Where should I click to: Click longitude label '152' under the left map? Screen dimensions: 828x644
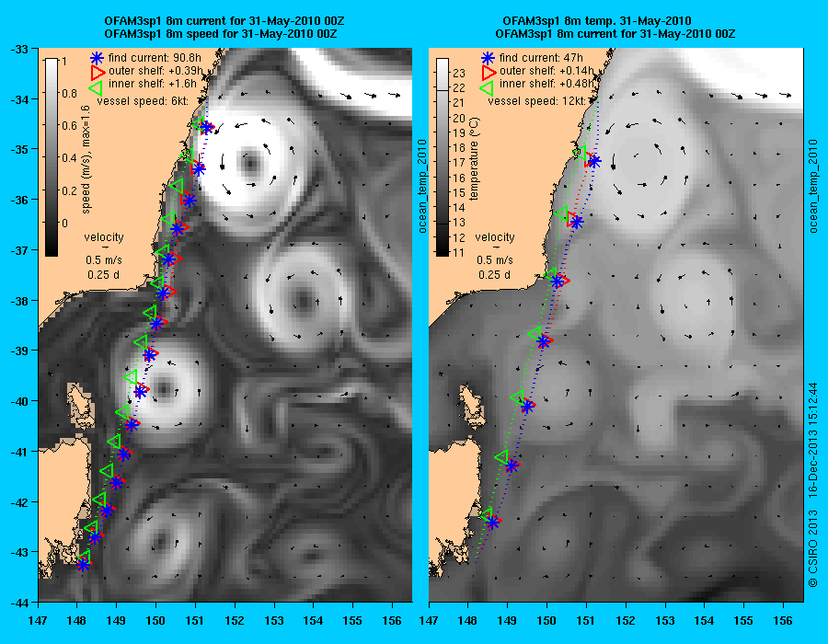click(235, 621)
